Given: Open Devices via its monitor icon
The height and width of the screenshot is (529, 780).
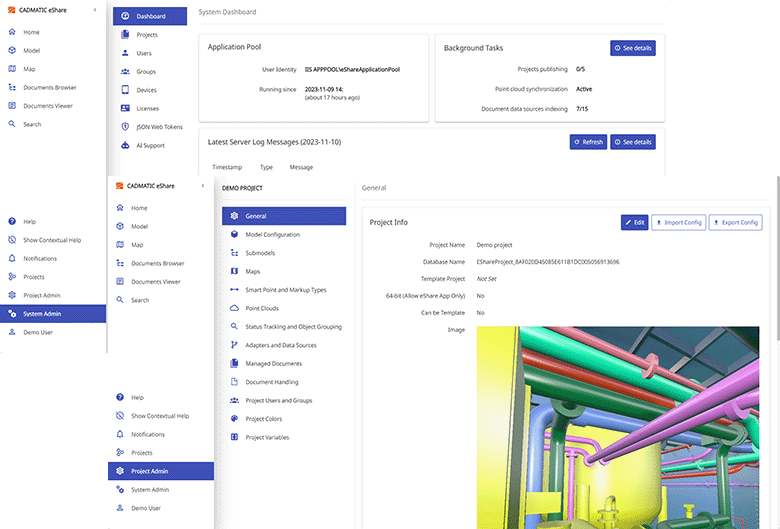Looking at the screenshot, I should [x=125, y=90].
